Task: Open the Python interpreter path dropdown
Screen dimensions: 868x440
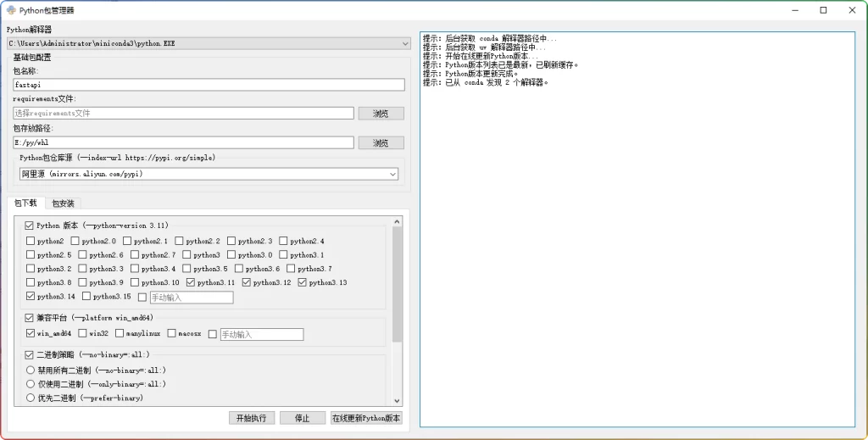Action: click(x=209, y=43)
